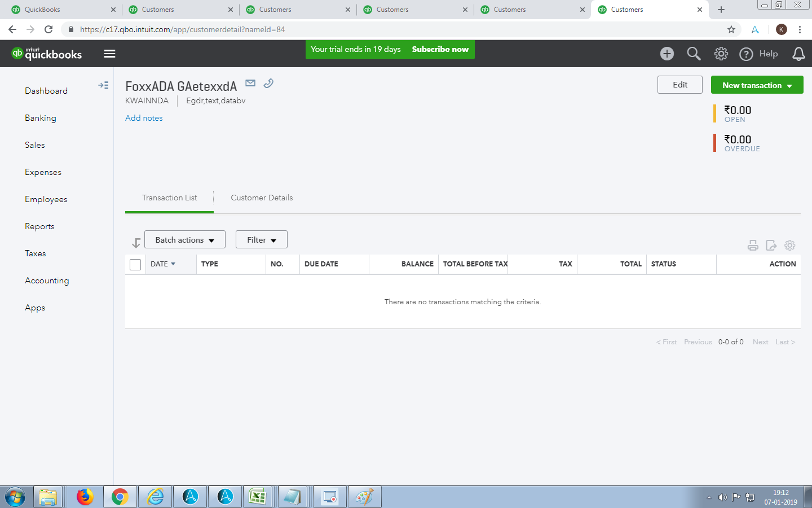Screen dimensions: 812x508
Task: Open File Explorer from the taskbar
Action: point(48,497)
